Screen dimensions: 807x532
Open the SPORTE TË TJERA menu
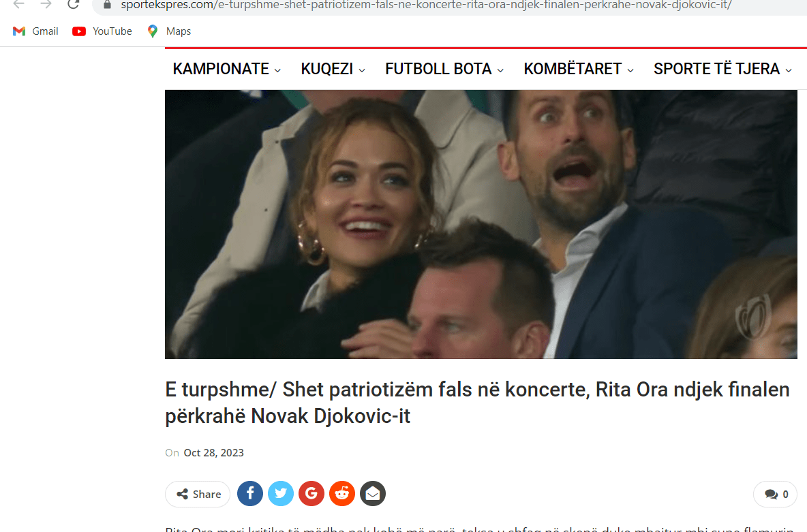722,69
